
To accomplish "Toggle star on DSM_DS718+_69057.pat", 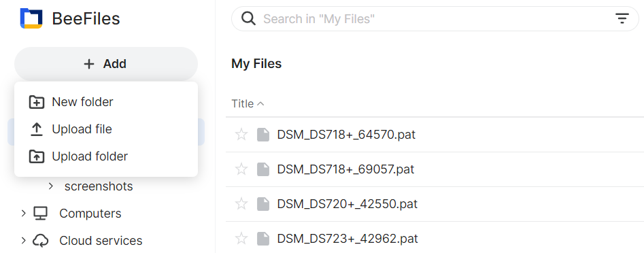I will coord(241,169).
